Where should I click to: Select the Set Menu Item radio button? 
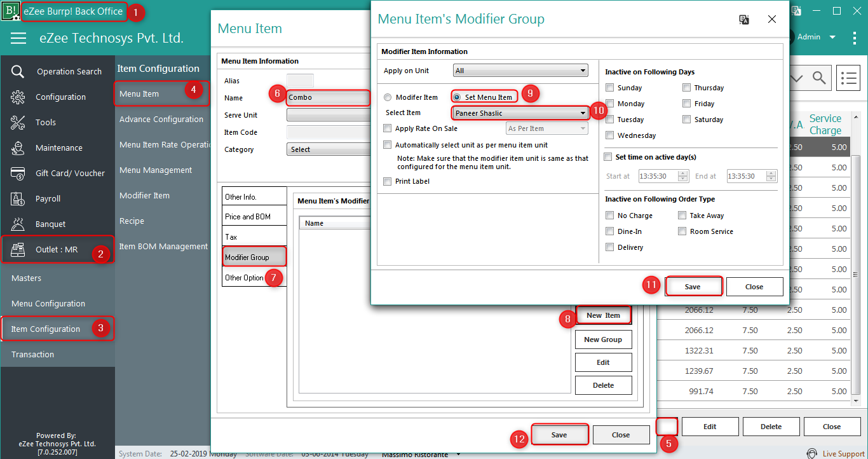[x=457, y=97]
